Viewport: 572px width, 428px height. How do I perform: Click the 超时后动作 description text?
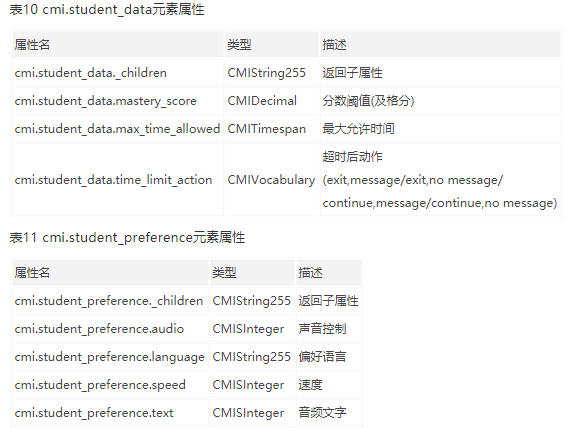(352, 157)
